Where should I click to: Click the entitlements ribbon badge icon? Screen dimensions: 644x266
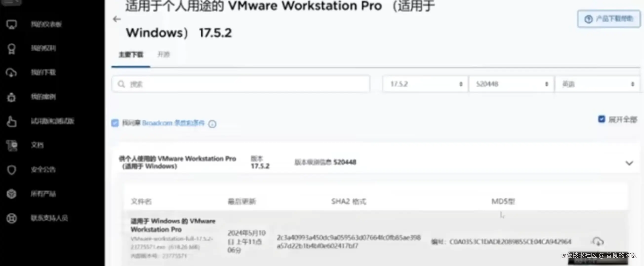(x=12, y=49)
